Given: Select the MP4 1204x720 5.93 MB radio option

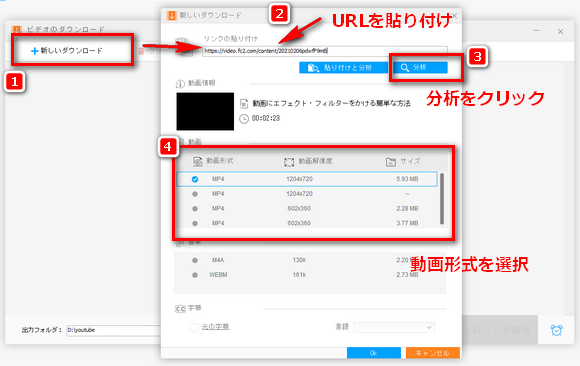Looking at the screenshot, I should (195, 179).
